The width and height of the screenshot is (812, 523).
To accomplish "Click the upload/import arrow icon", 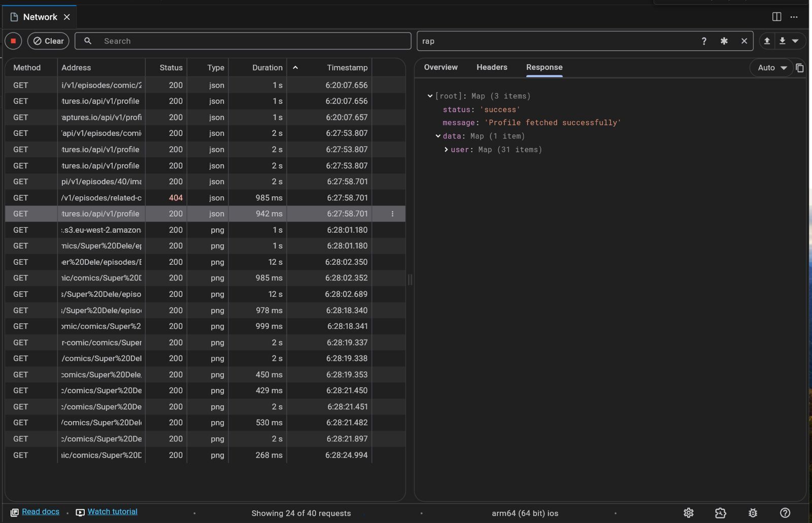I will point(767,41).
